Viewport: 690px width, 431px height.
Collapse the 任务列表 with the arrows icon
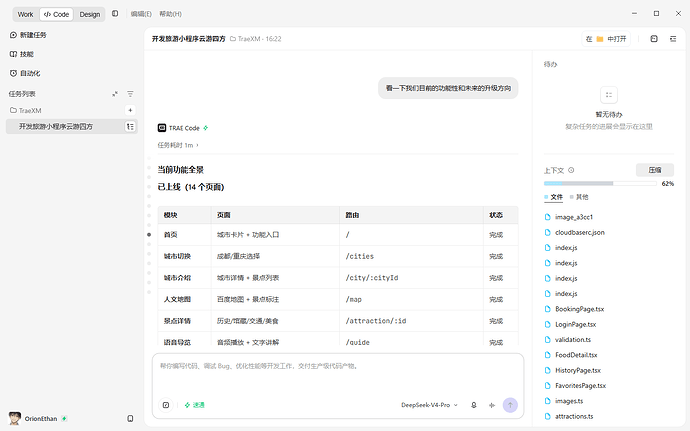tap(115, 94)
